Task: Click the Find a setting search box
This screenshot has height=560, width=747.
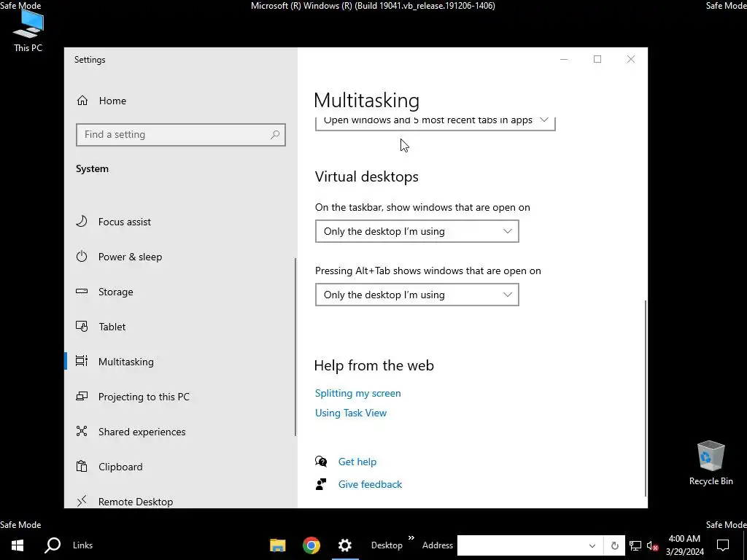Action: point(181,135)
